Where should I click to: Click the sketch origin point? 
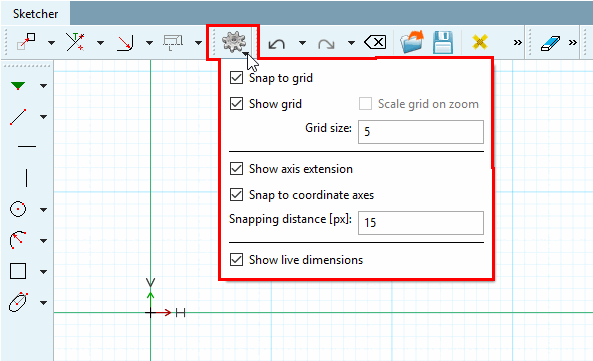(151, 313)
